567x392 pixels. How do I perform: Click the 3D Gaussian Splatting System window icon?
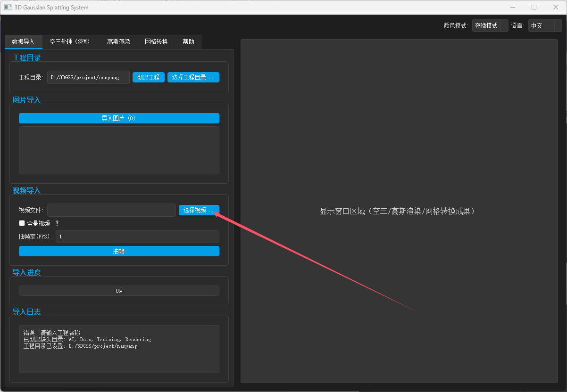click(x=8, y=7)
